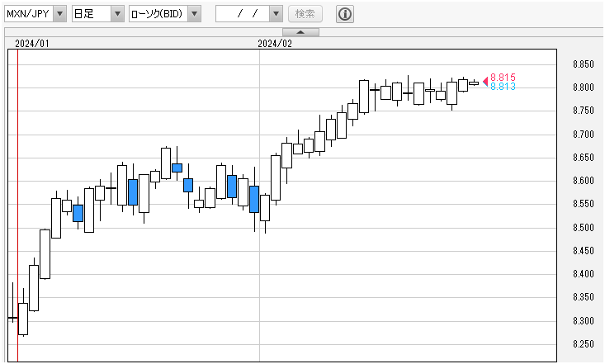Click the 8.813 blue price label

(503, 87)
